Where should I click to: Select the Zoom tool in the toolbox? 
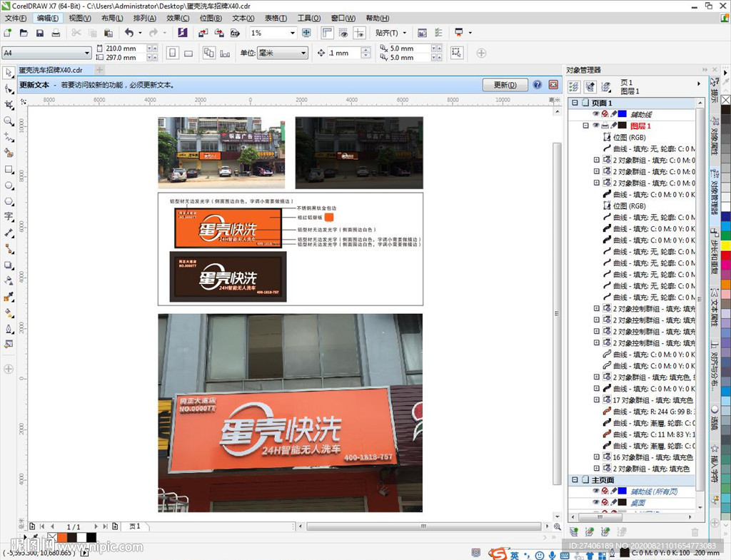[x=9, y=121]
